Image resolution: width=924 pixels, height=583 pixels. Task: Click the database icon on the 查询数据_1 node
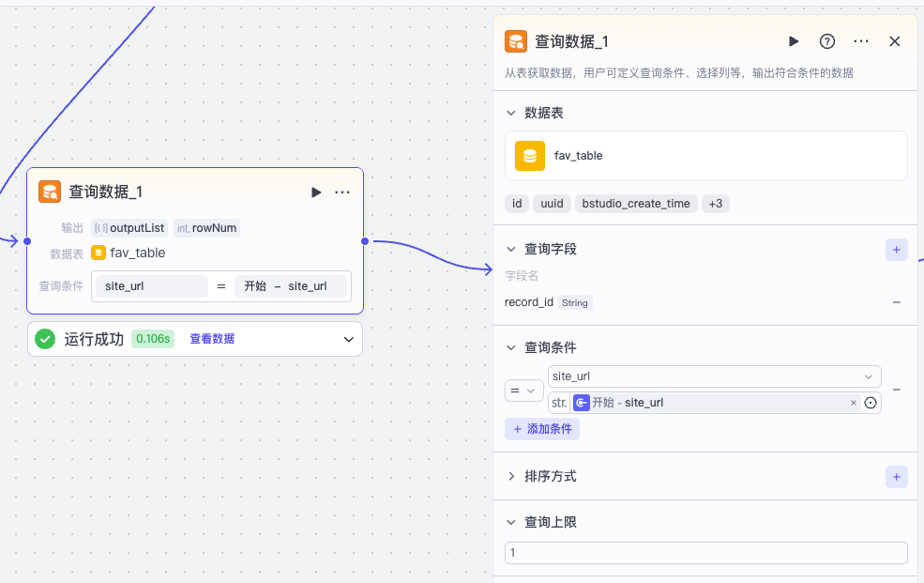49,191
